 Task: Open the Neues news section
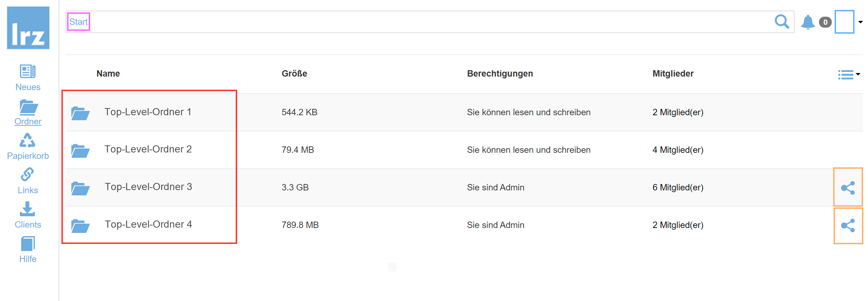click(28, 78)
